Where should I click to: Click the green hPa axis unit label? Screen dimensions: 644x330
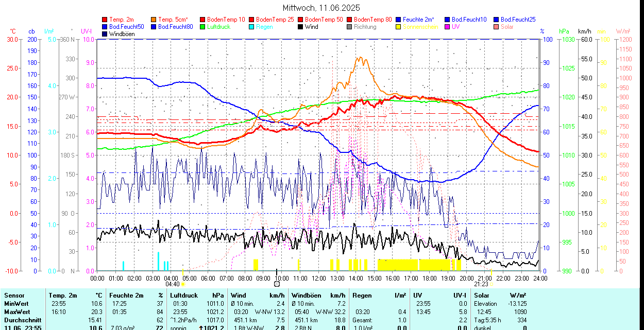click(x=565, y=31)
